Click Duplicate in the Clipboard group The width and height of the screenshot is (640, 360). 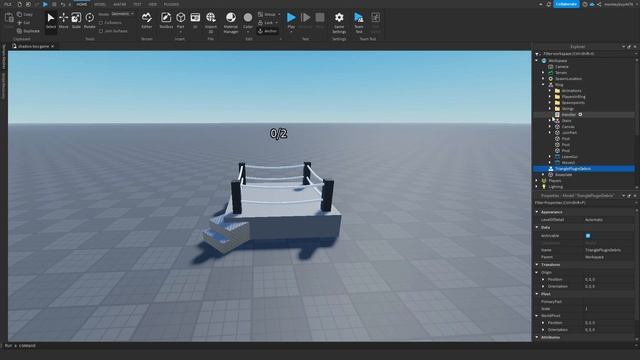(28, 31)
